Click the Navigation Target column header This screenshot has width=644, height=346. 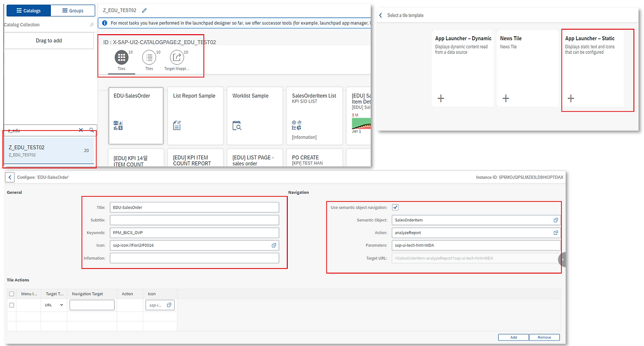click(x=87, y=294)
